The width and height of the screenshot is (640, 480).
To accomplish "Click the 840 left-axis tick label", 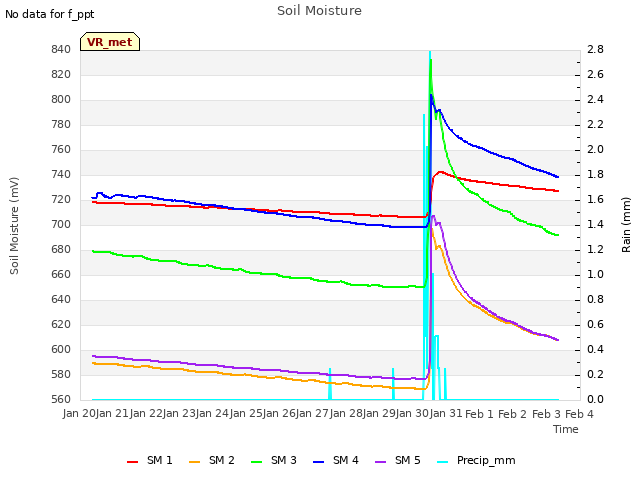I will pos(61,50).
